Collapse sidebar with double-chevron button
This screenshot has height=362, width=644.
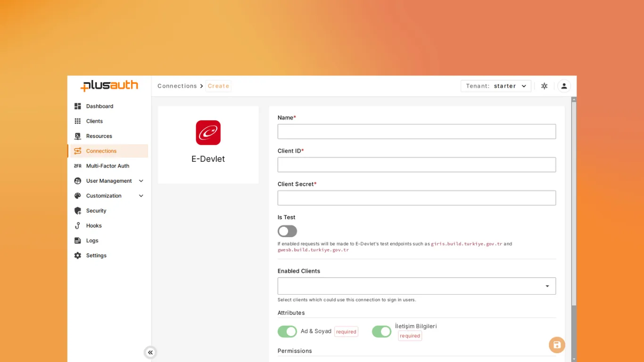[150, 353]
